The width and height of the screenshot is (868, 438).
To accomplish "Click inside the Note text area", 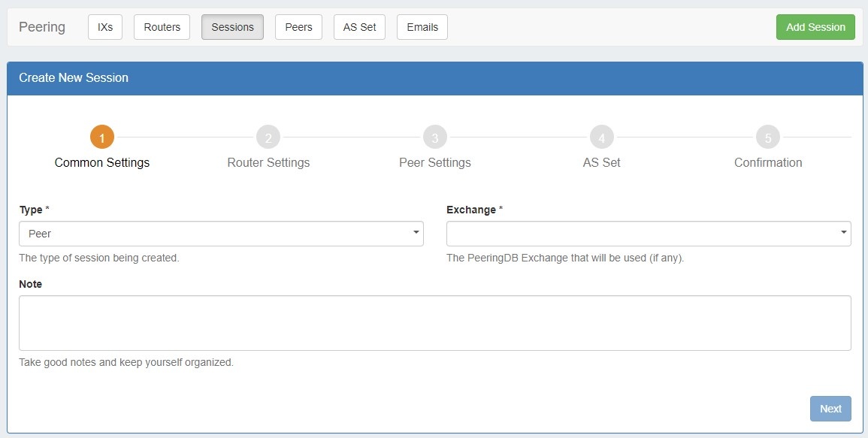I will [x=434, y=323].
